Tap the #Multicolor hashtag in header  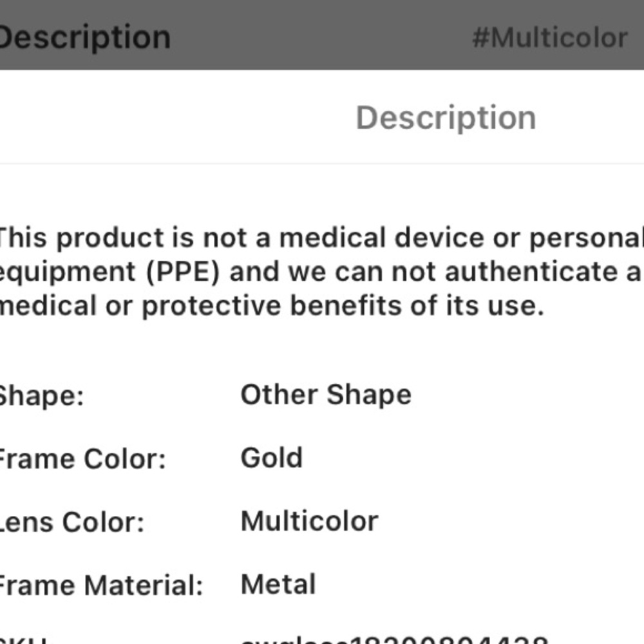click(x=549, y=38)
